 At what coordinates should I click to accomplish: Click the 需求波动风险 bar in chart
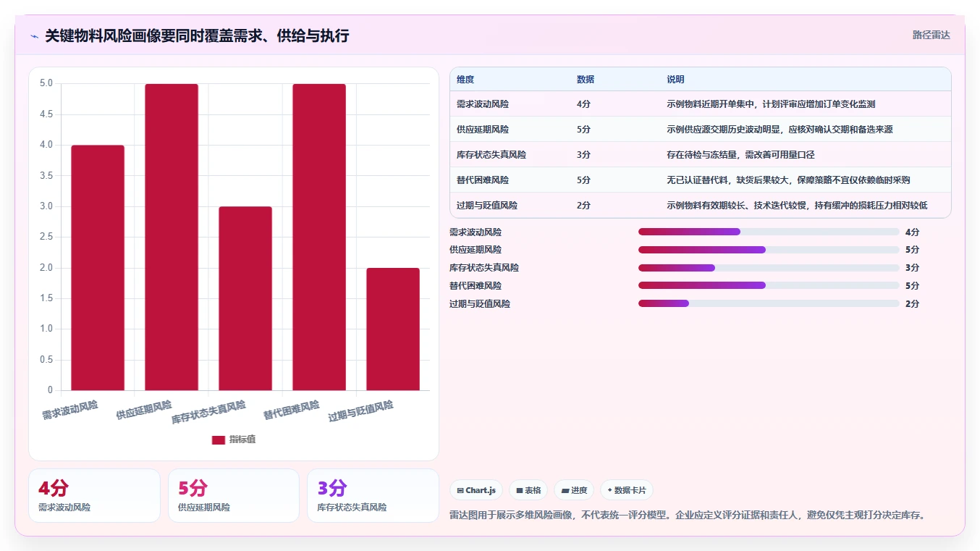[x=98, y=268]
